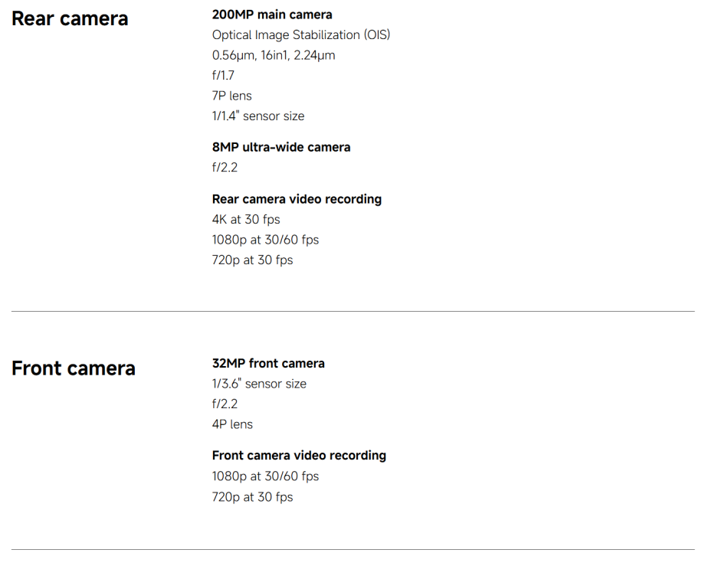Select the 4K at 30 fps line
728x566 pixels.
click(245, 220)
